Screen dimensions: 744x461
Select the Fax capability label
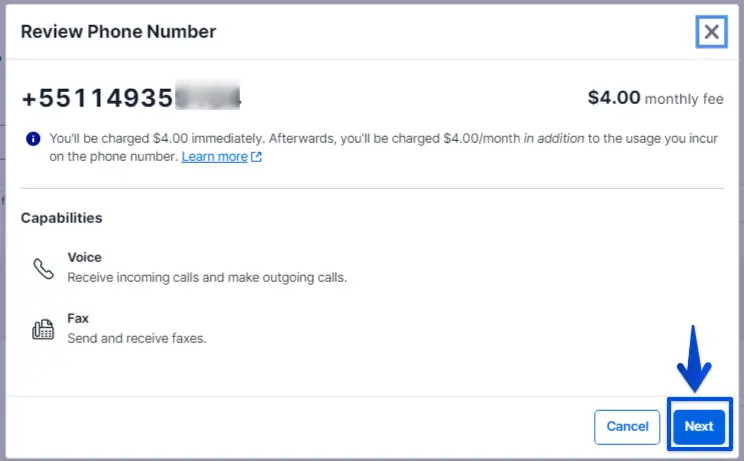[x=78, y=318]
